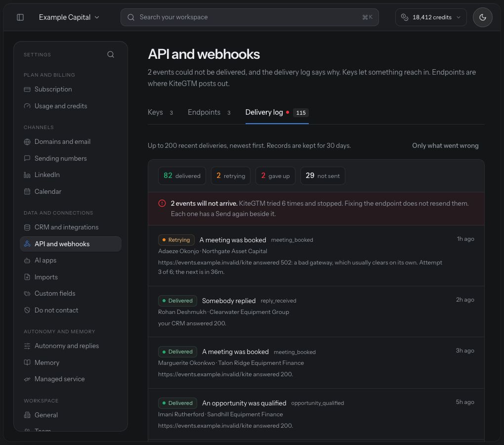This screenshot has width=504, height=445.
Task: Expand the 18,412 credits dropdown
Action: click(x=431, y=17)
